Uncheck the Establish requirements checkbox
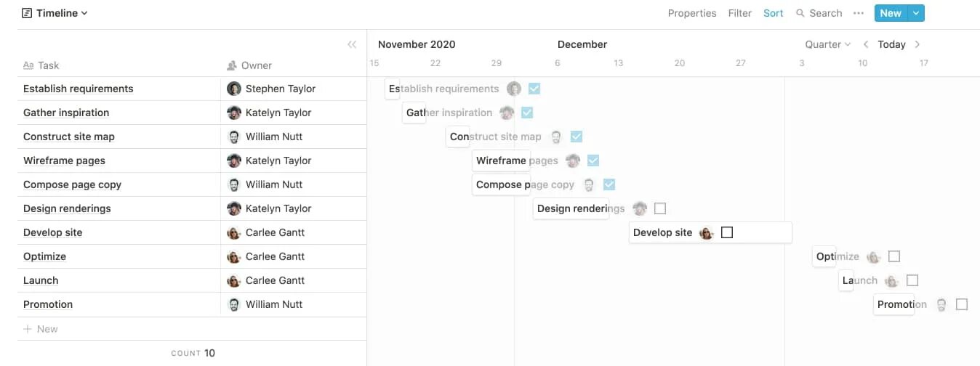Viewport: 980px width, 366px height. (x=534, y=89)
